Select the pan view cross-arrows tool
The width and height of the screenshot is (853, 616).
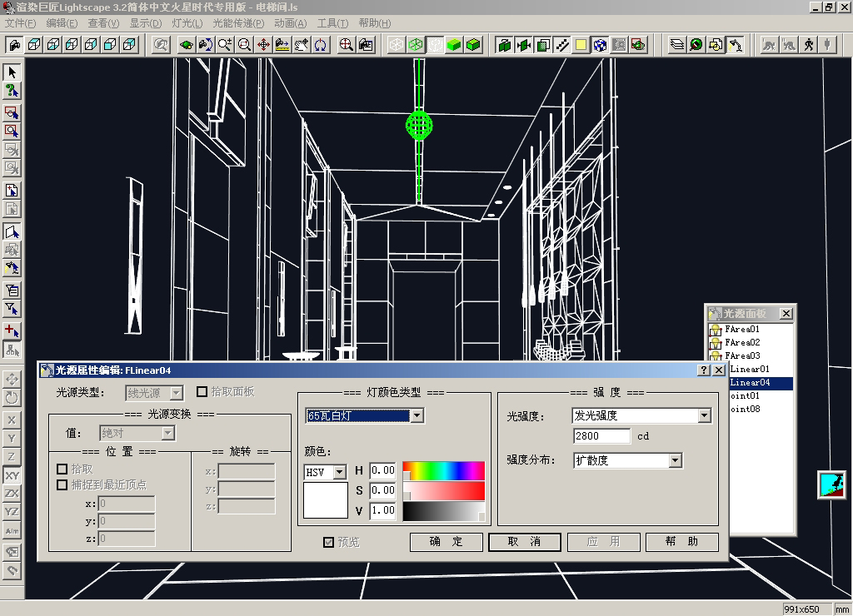click(x=263, y=45)
